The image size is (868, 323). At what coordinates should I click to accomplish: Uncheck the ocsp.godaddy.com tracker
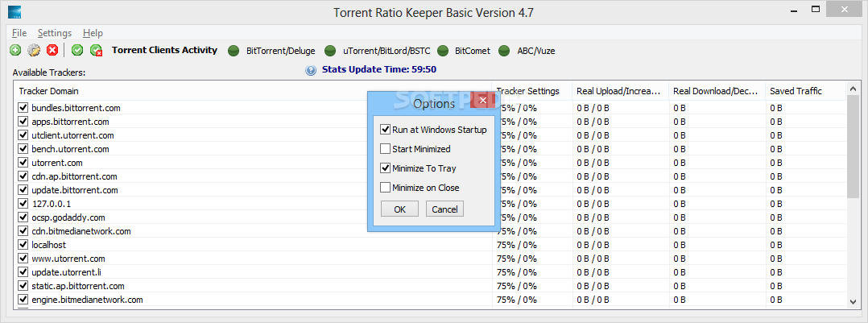pyautogui.click(x=23, y=217)
